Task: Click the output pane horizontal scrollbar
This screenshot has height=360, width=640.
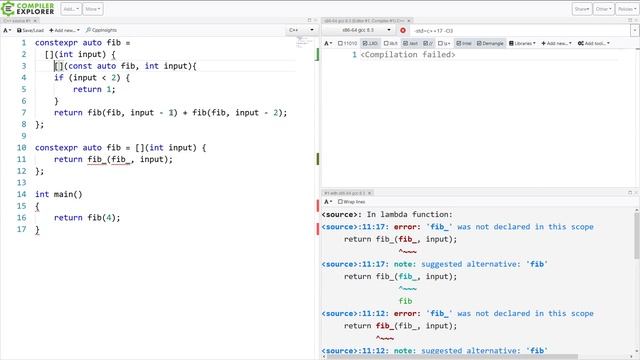Action: [452, 357]
